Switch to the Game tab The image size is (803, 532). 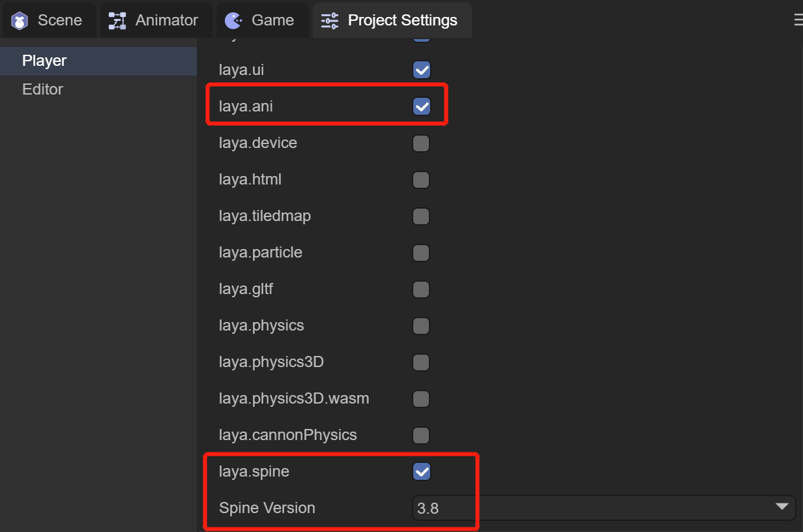click(262, 20)
